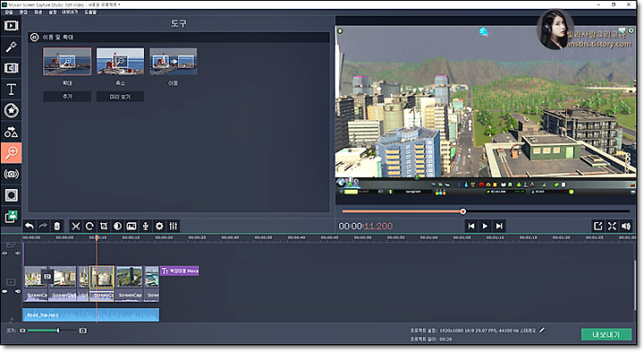644x352 pixels.
Task: Select the Pan (이동) preset thumbnail
Action: 174,61
